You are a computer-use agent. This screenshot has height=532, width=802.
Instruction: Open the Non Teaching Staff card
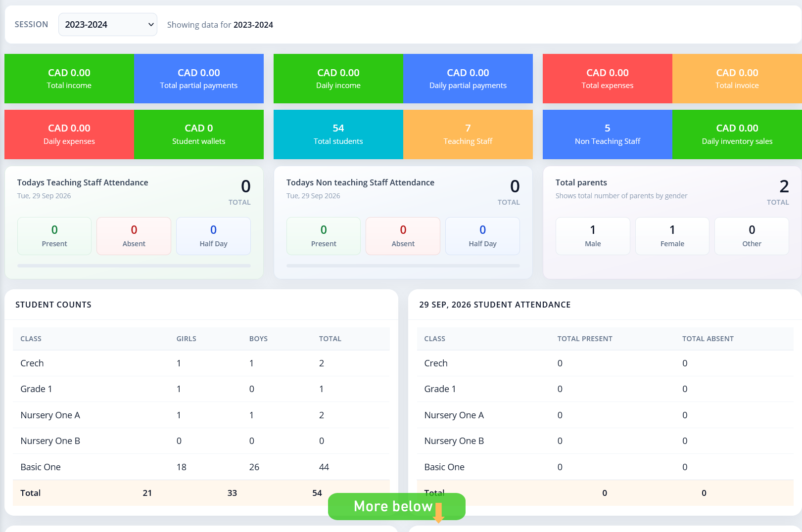[608, 134]
